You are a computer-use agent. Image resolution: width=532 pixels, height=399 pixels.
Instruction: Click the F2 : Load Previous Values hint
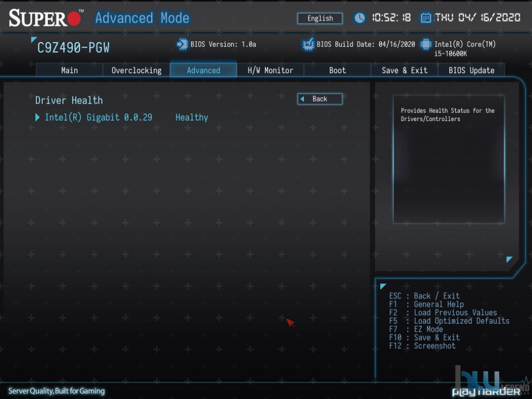[443, 313]
